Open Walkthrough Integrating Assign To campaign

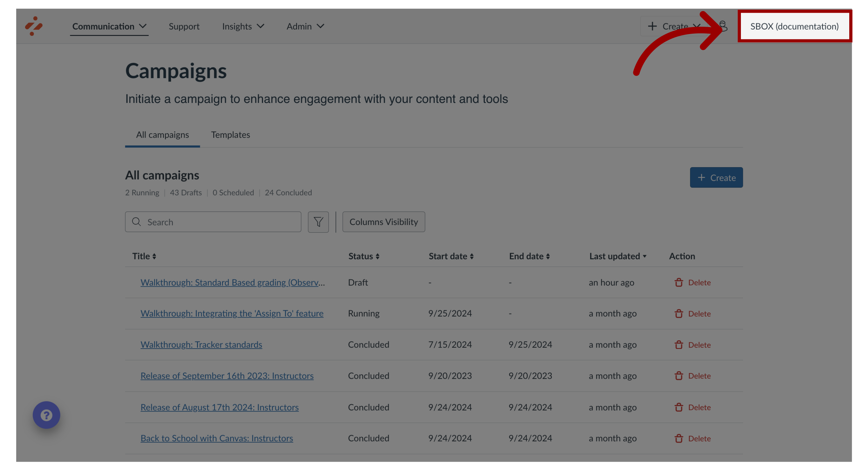tap(232, 313)
